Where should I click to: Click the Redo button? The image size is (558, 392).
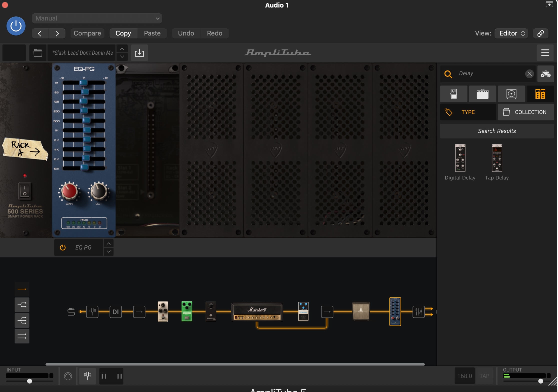coord(214,33)
